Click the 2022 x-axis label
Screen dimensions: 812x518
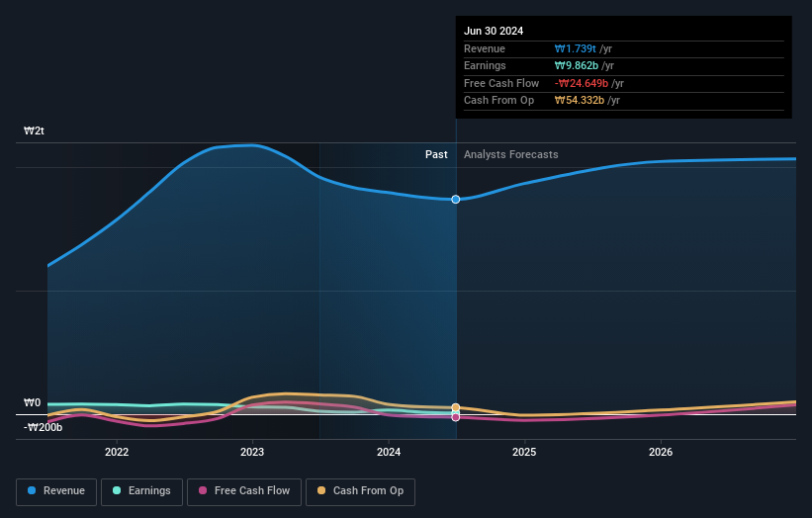117,452
